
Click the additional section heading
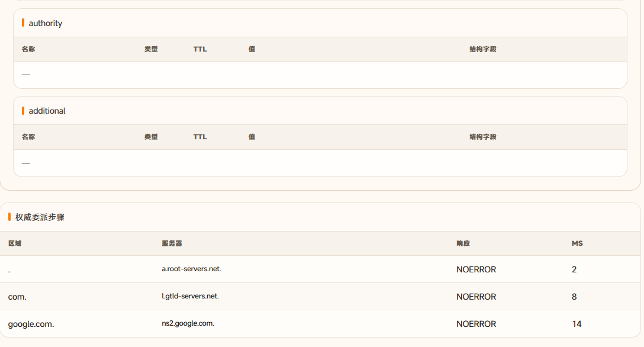tap(47, 111)
